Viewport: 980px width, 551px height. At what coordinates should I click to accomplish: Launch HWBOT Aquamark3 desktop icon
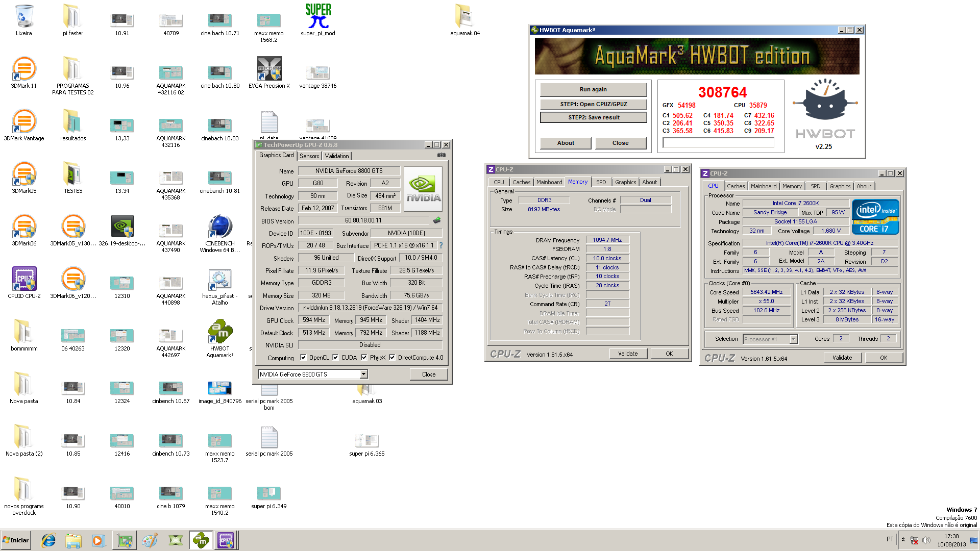220,332
